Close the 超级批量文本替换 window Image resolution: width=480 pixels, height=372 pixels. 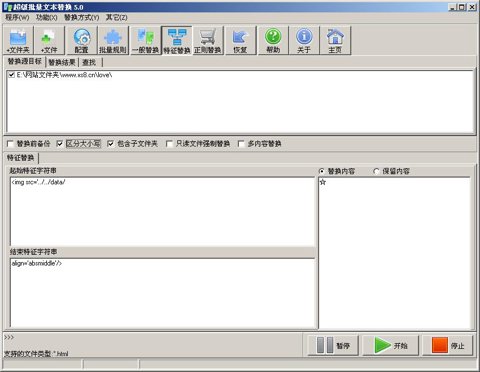(x=472, y=7)
